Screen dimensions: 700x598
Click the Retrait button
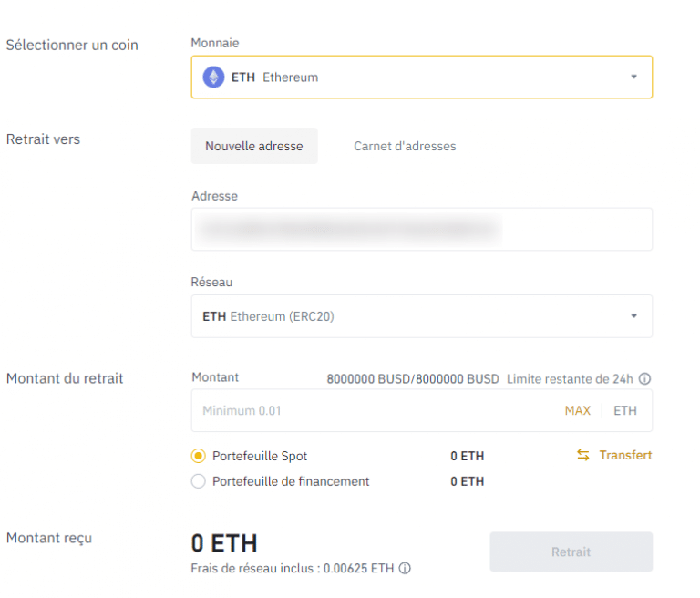click(x=571, y=552)
